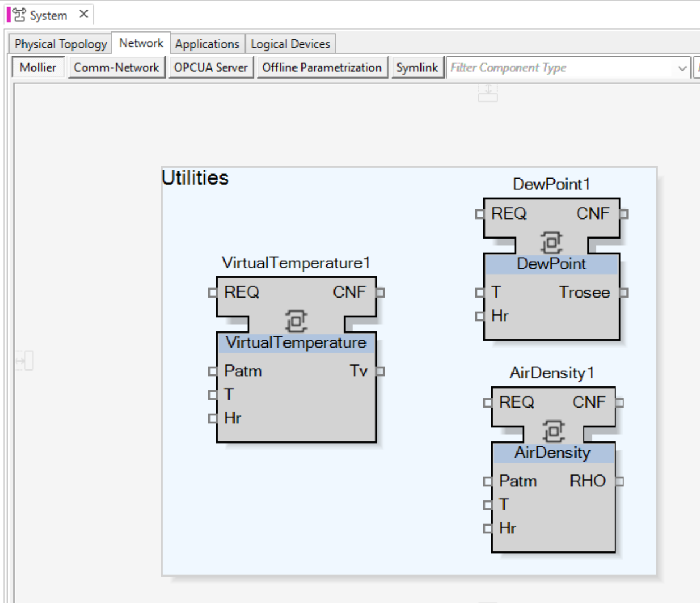
Task: Select the REQ event port of DewPoint1
Action: 479,214
